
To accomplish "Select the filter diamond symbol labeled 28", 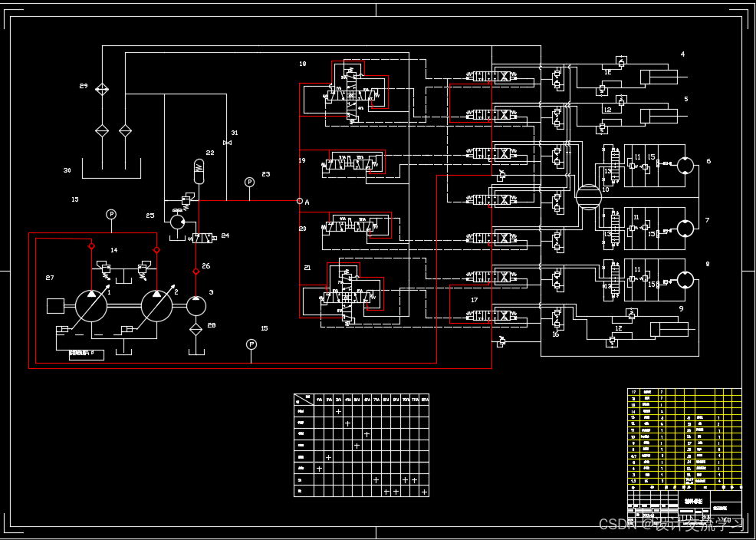I will (x=196, y=329).
